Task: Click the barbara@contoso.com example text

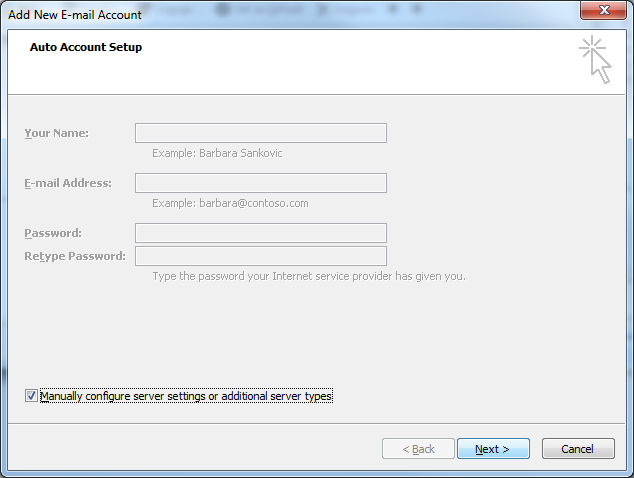Action: [254, 203]
